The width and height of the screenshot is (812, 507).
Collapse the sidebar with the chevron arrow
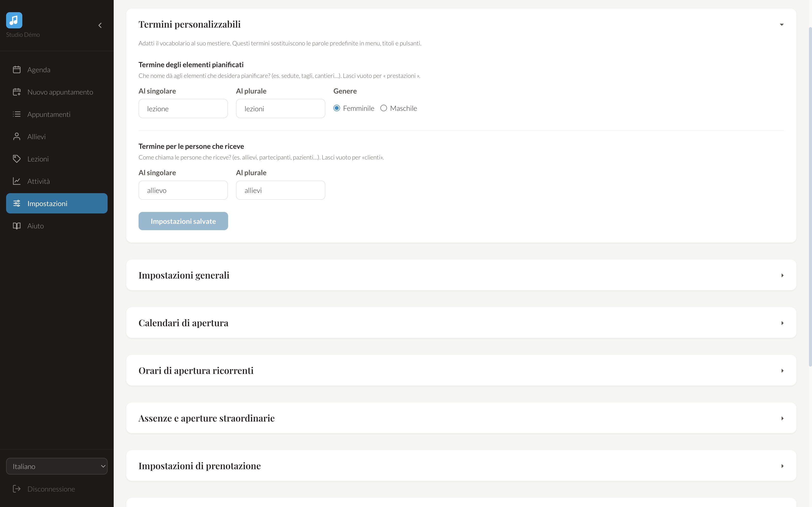pos(100,26)
